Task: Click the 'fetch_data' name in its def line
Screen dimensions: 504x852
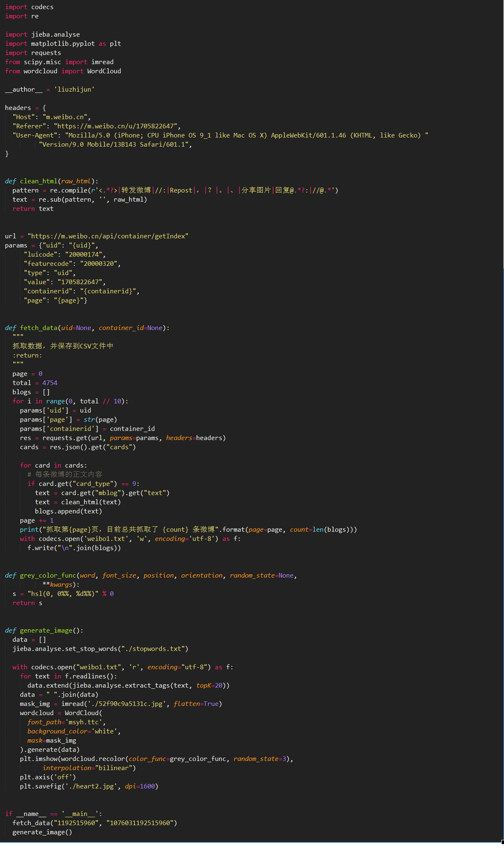Action: click(39, 328)
